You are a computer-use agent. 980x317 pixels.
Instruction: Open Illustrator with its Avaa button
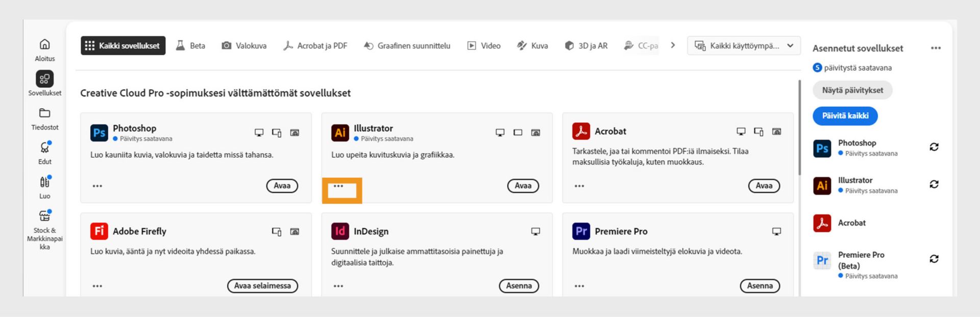coord(523,186)
